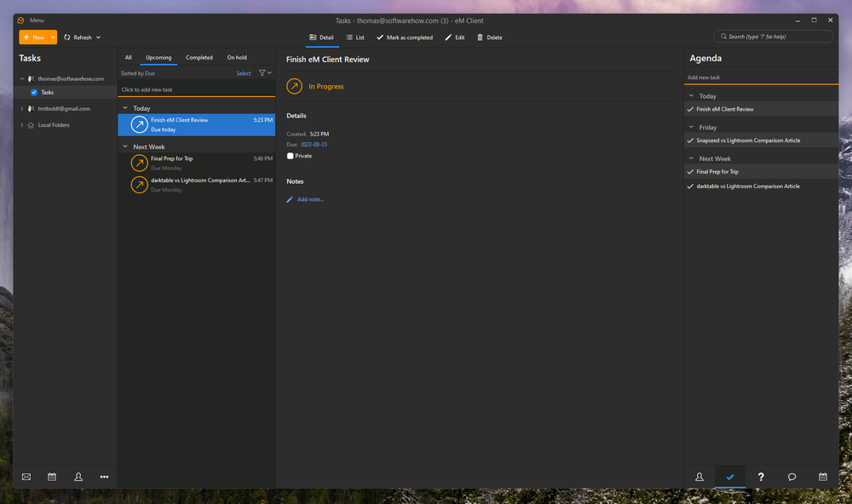
Task: Click the In Progress status label
Action: point(326,86)
